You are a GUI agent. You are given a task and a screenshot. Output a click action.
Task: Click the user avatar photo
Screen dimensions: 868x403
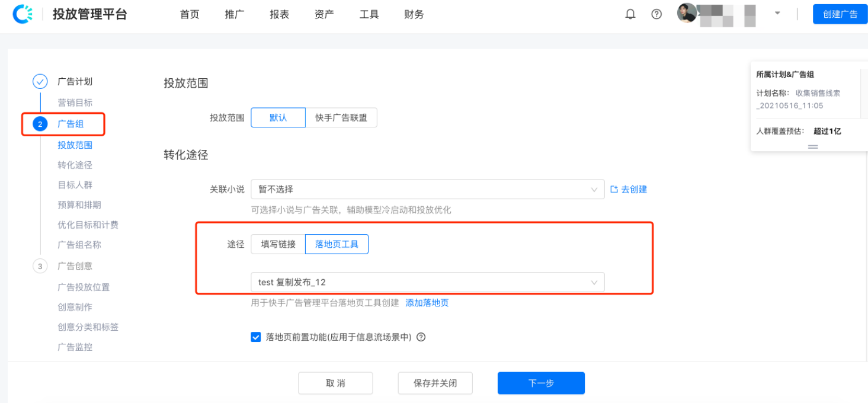tap(687, 14)
